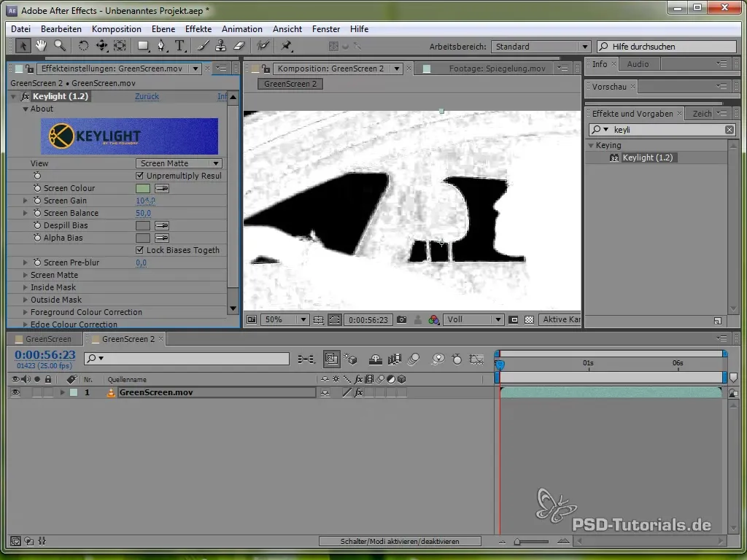Click the Screen Colour eyedropper
The width and height of the screenshot is (747, 560).
coord(162,189)
